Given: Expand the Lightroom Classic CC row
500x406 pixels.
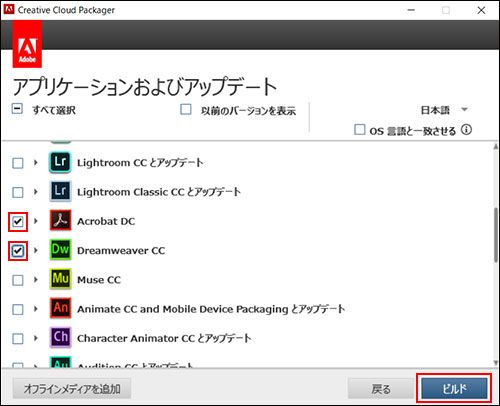Looking at the screenshot, I should pyautogui.click(x=36, y=192).
